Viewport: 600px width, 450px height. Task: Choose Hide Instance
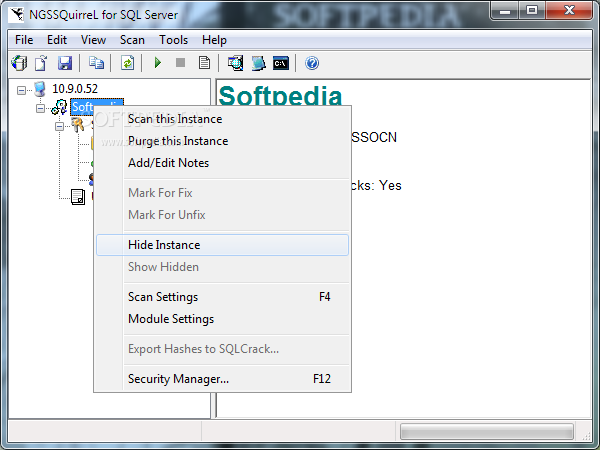tap(222, 245)
